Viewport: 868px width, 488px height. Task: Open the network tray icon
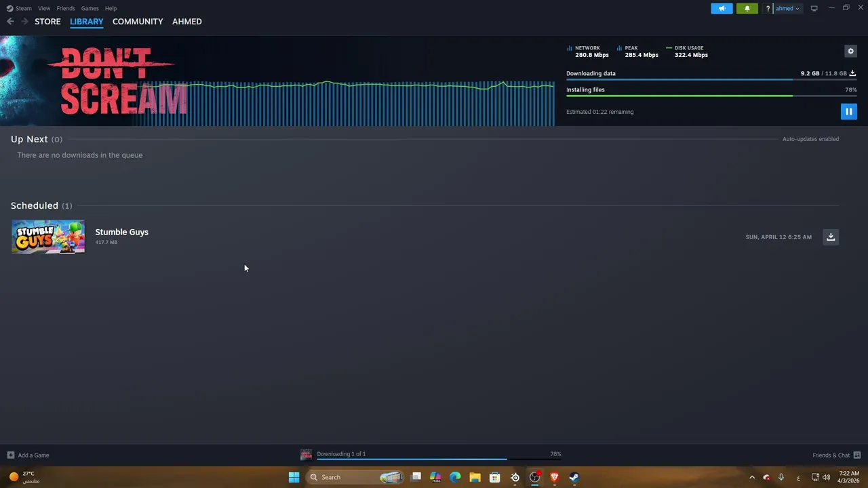[815, 477]
